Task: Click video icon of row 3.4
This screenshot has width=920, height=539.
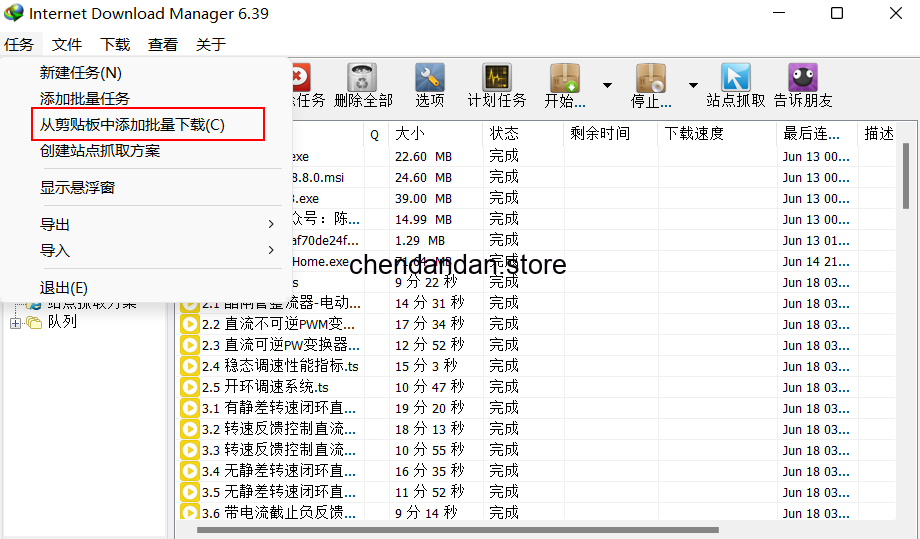Action: coord(190,471)
